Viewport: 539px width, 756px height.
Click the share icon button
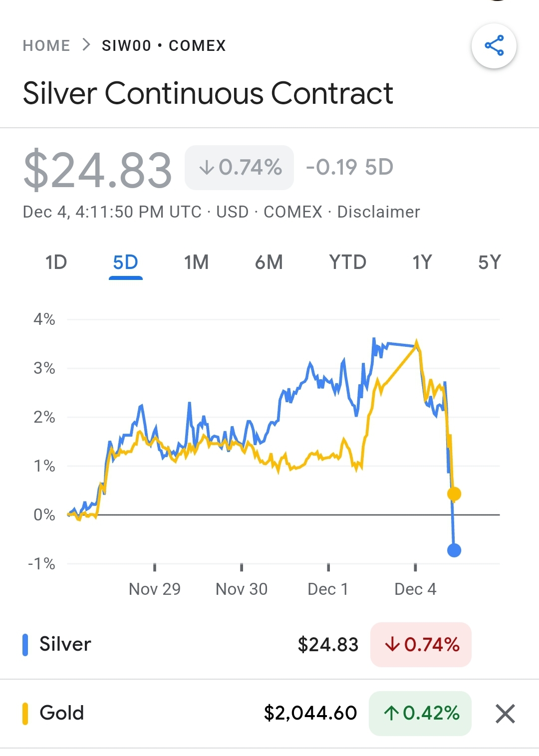pos(494,45)
